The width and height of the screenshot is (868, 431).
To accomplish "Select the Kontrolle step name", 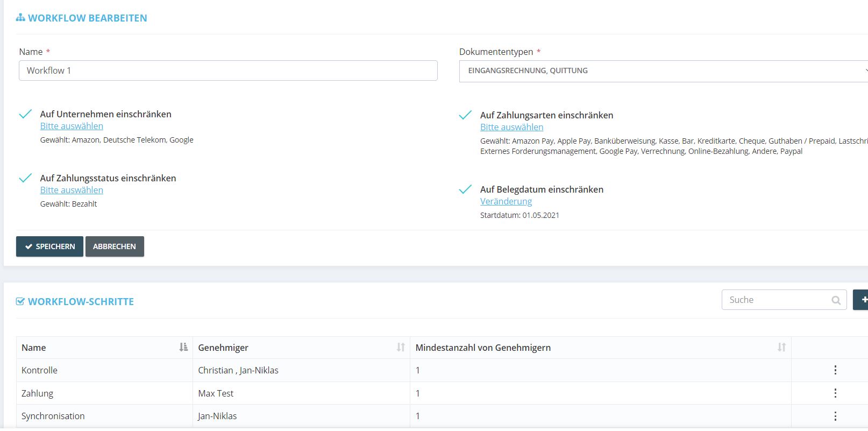I will tap(39, 370).
